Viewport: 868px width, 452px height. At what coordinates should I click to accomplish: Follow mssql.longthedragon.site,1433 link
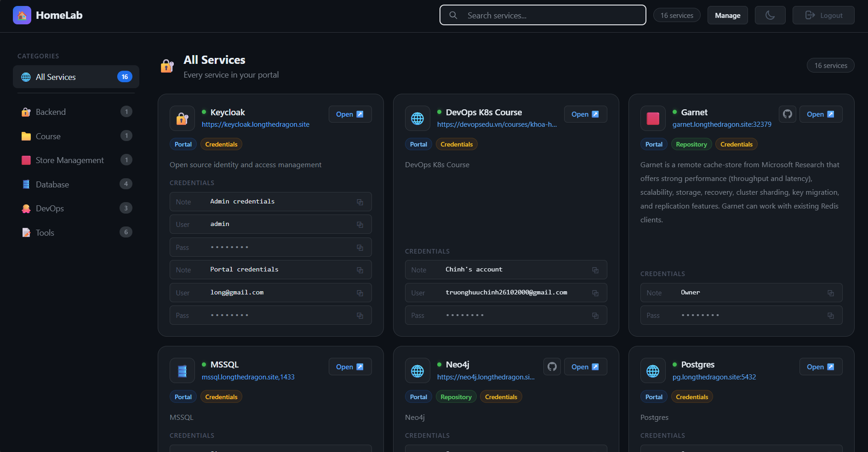pos(248,377)
